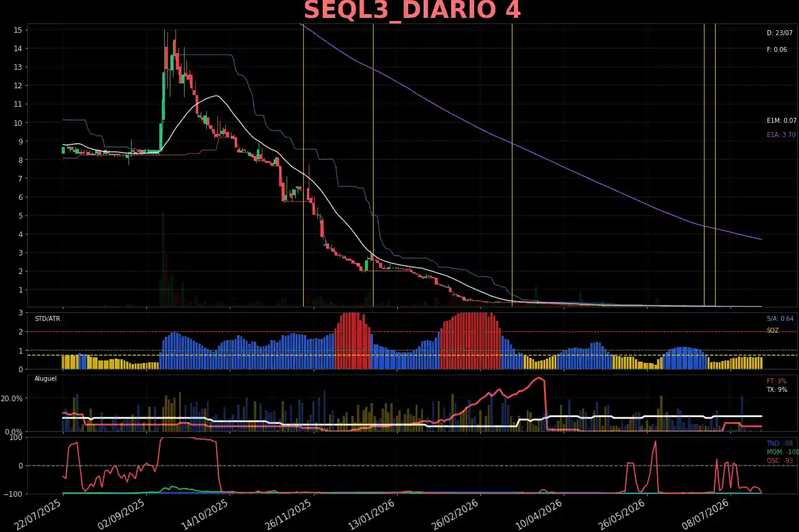Screen dimensions: 799x532
Task: Click the 22/07/2025 date axis label
Action: pos(38,513)
